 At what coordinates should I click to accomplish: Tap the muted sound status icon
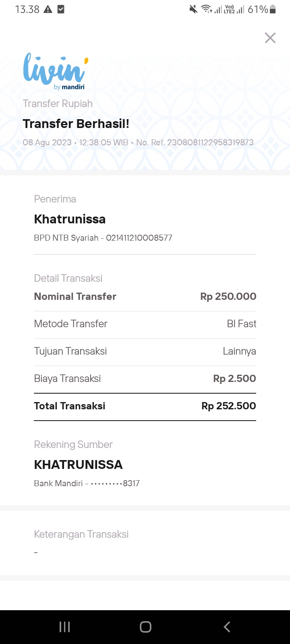[x=194, y=9]
